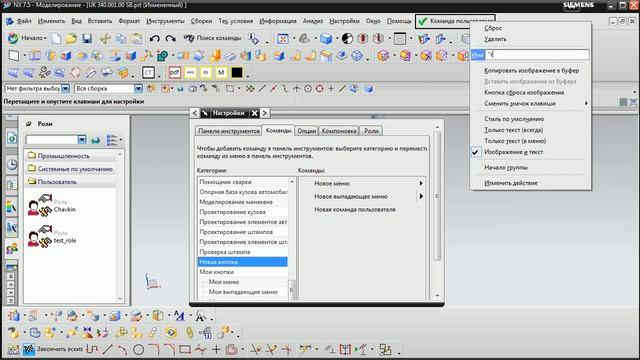Click Начало группы entry

505,167
